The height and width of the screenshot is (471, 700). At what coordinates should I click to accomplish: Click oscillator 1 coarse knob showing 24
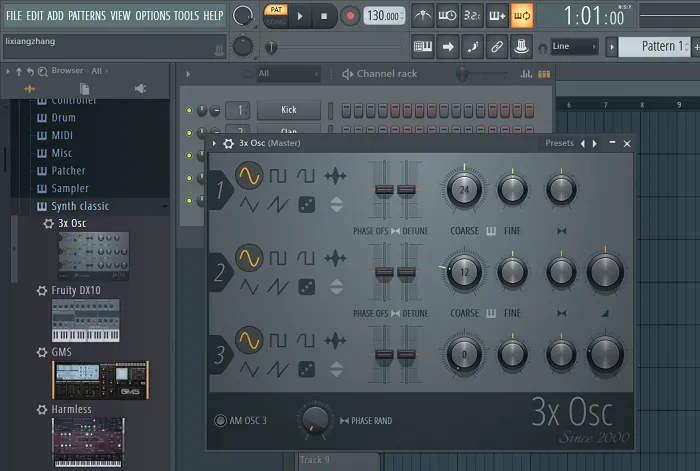point(464,190)
